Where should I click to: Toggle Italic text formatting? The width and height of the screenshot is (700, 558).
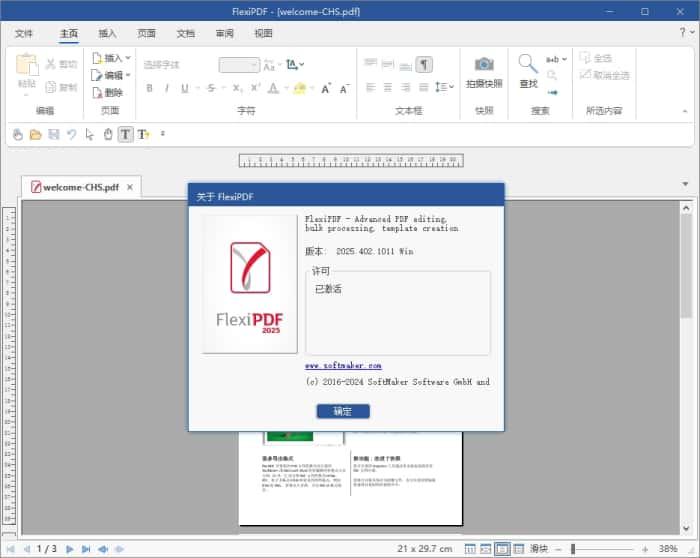pos(167,88)
